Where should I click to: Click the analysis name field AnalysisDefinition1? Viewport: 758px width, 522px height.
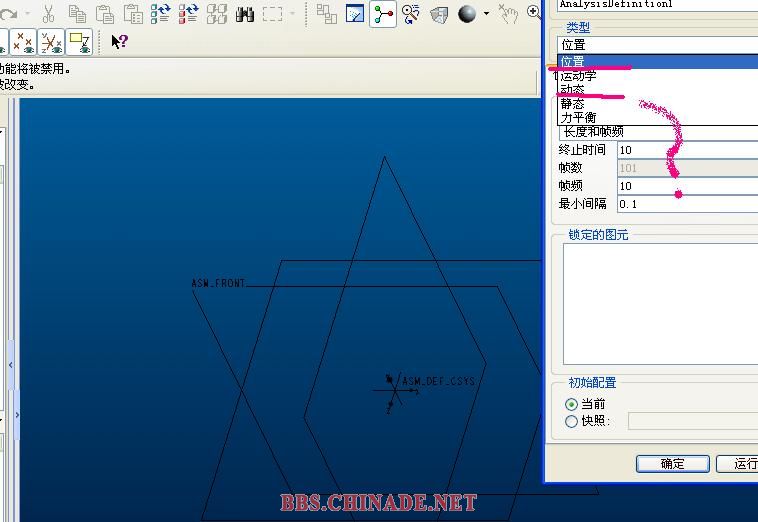(657, 5)
